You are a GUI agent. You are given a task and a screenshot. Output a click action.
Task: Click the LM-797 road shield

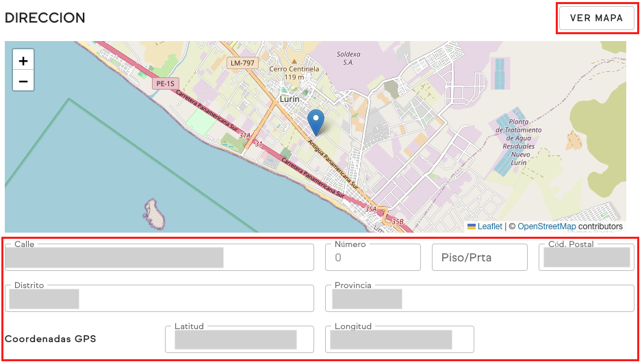(x=242, y=63)
